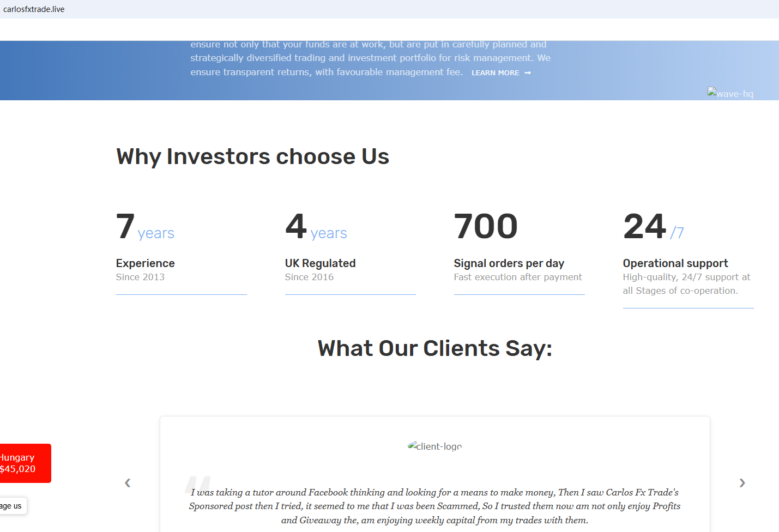This screenshot has height=532, width=779.
Task: Click the 'What Our Clients Say:' heading
Action: tap(434, 349)
